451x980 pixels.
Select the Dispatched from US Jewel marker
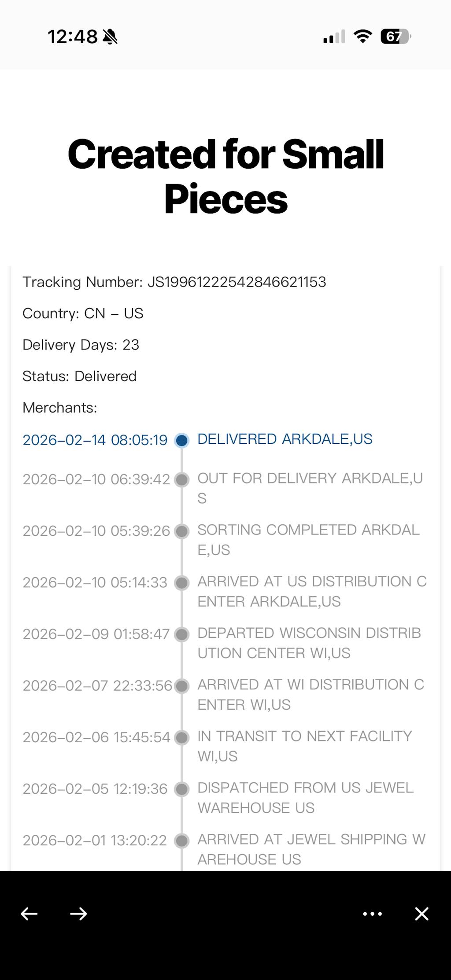click(x=182, y=789)
